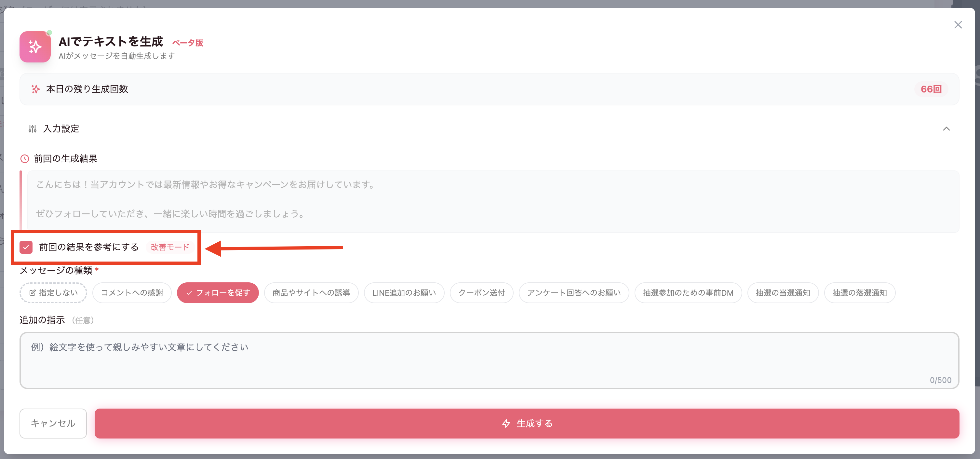980x459 pixels.
Task: Click the sparkle icon beside 本日の残り生成回数
Action: 35,89
